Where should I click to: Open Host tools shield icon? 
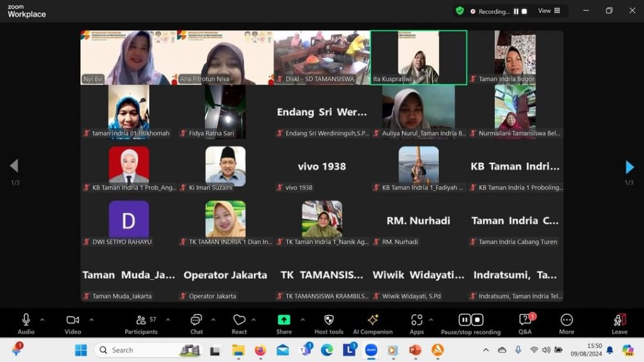(x=328, y=321)
